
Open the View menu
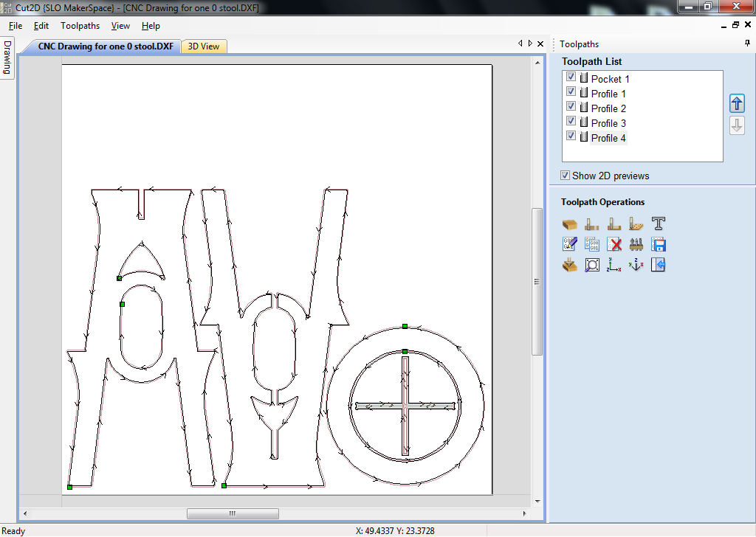pos(120,26)
